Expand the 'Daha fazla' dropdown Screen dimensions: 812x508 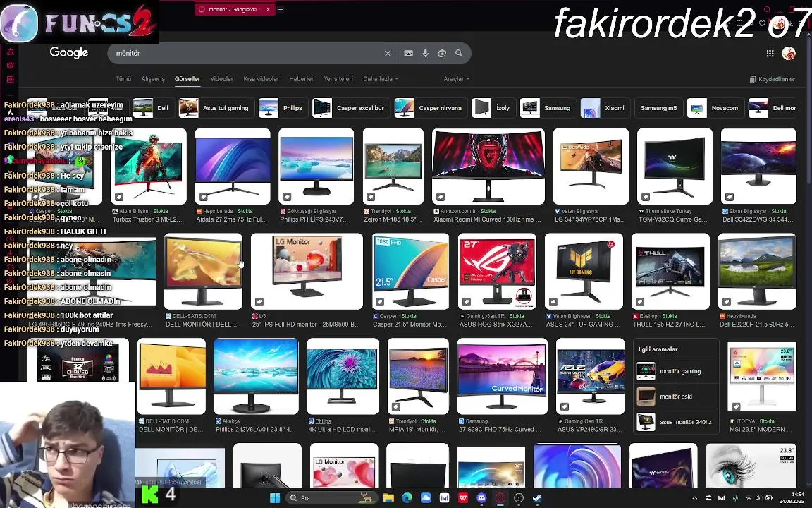click(x=381, y=79)
